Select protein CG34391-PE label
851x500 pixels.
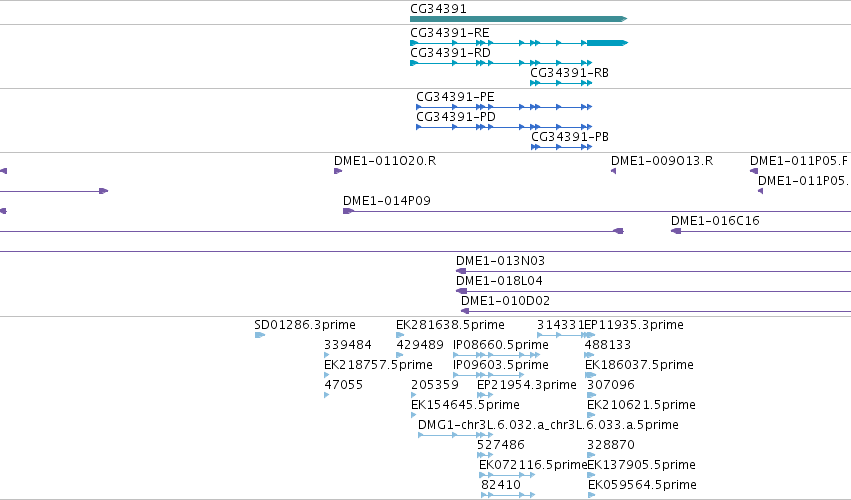[455, 97]
